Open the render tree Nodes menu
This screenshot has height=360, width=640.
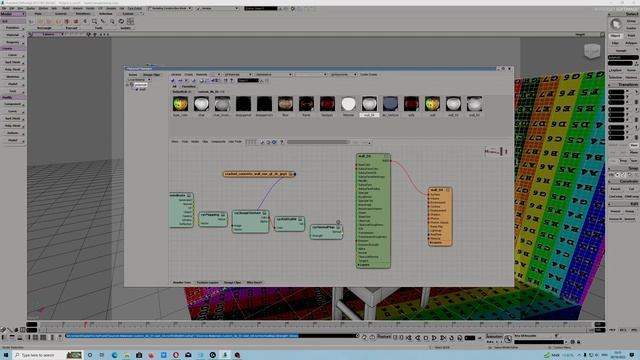tap(195, 142)
